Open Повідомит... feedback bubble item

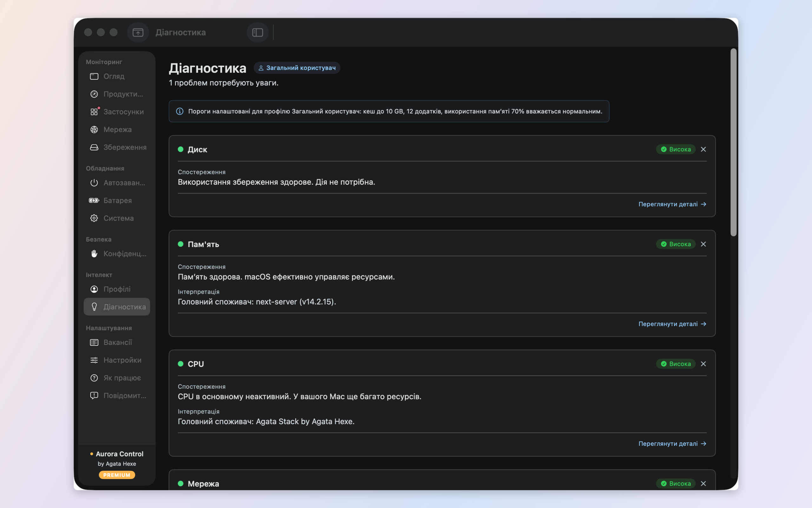point(117,396)
